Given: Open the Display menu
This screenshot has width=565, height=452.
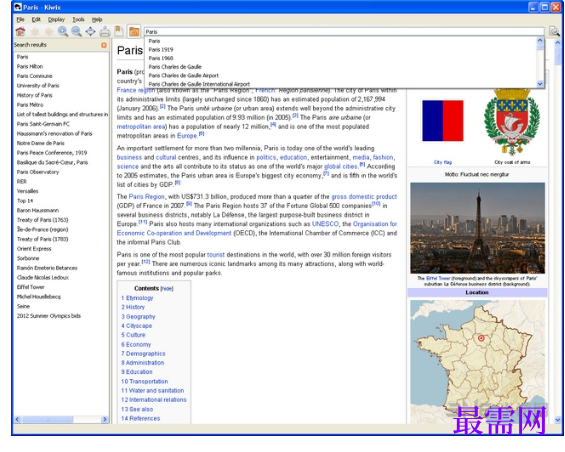Looking at the screenshot, I should coord(56,19).
